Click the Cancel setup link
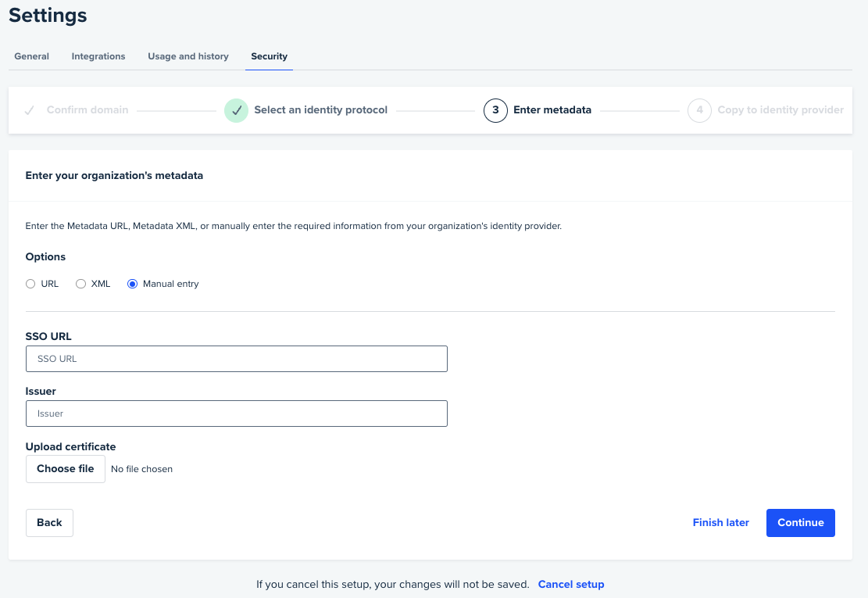The width and height of the screenshot is (868, 598). point(571,584)
